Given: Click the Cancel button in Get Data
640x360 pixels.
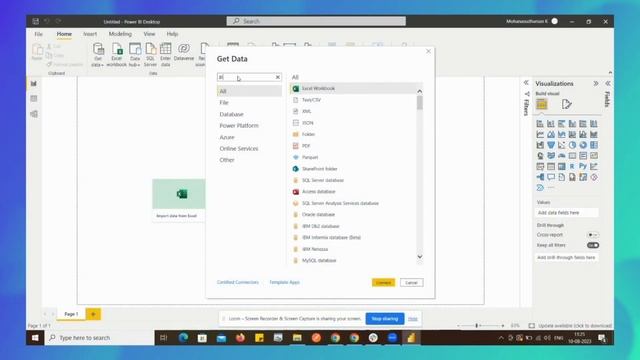Looking at the screenshot, I should click(411, 282).
